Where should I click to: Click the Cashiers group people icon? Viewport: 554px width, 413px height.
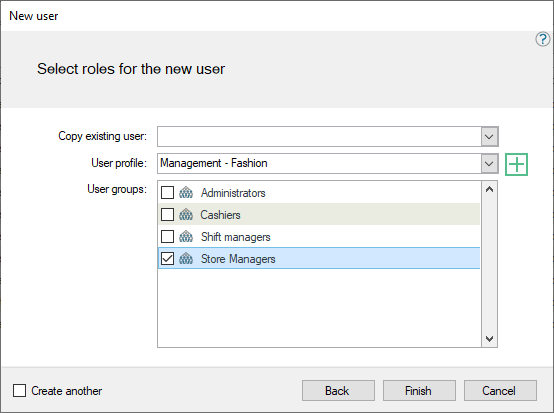[186, 215]
